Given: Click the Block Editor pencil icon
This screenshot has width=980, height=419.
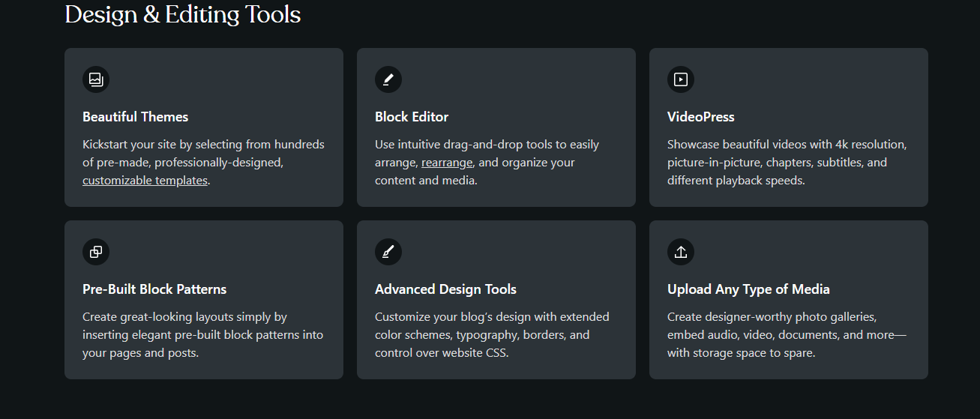Looking at the screenshot, I should click(x=388, y=79).
